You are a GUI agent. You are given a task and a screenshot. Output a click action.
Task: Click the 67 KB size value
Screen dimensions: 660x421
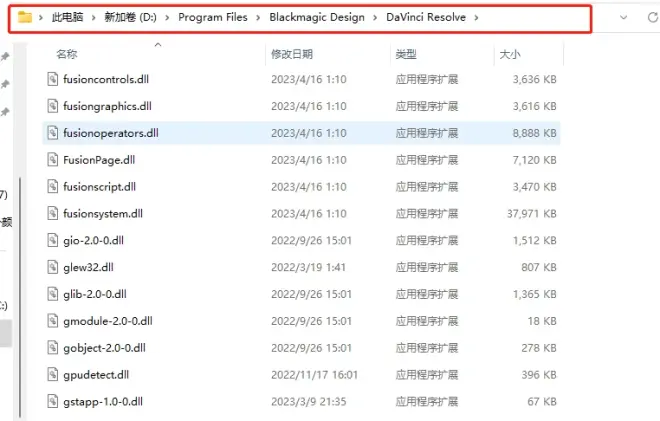542,401
